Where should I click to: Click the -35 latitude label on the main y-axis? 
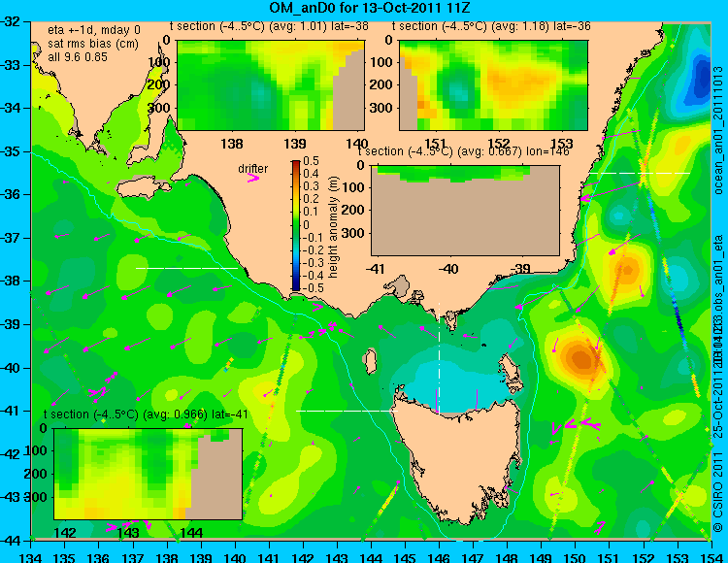12,151
